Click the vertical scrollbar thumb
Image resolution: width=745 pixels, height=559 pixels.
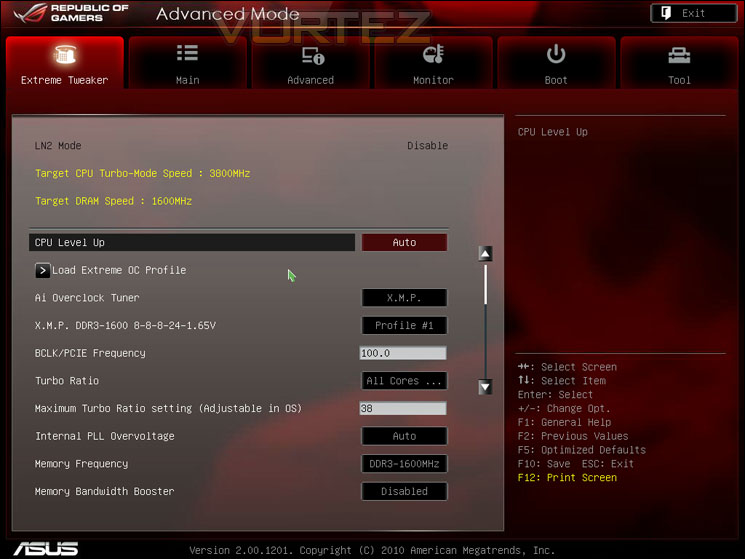485,284
